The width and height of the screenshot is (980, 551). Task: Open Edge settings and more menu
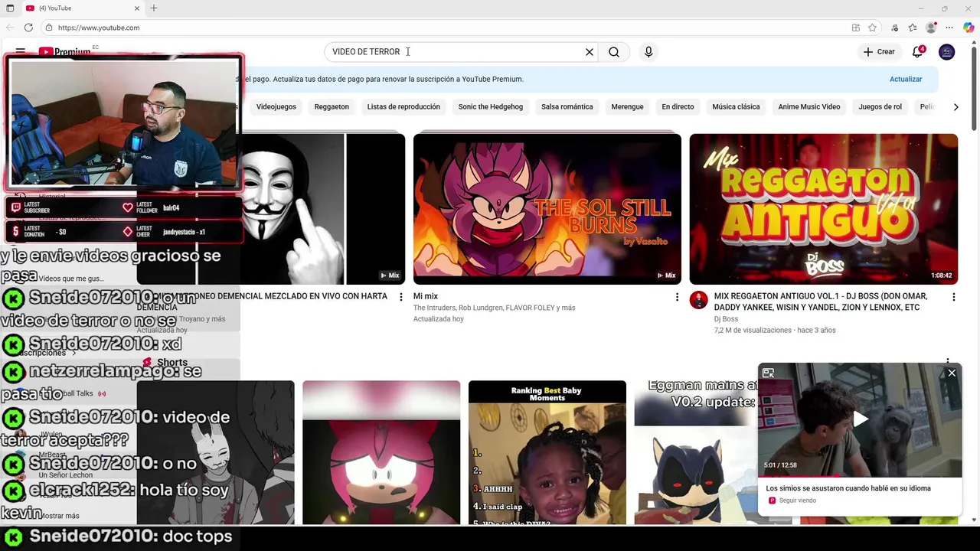pos(949,28)
